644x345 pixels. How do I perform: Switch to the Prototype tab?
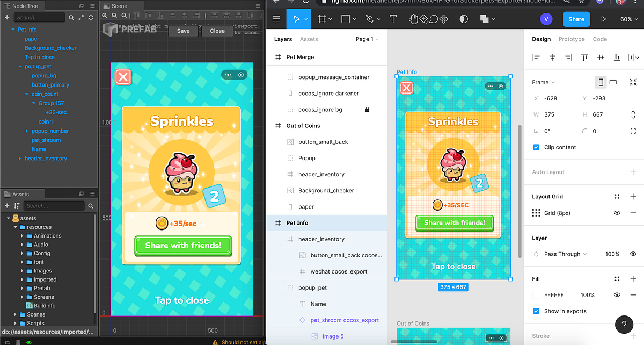click(x=571, y=39)
